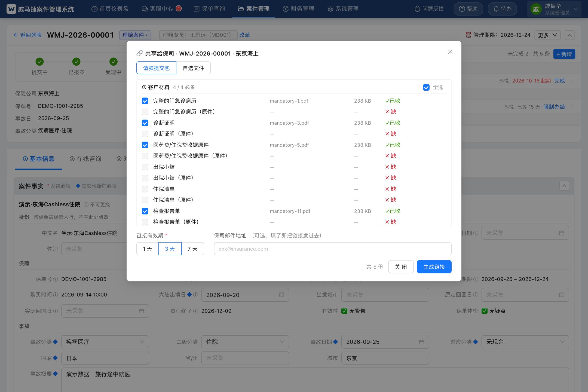This screenshot has width=588, height=392.
Task: Click the 保司邮件地址 email input field
Action: [x=333, y=249]
